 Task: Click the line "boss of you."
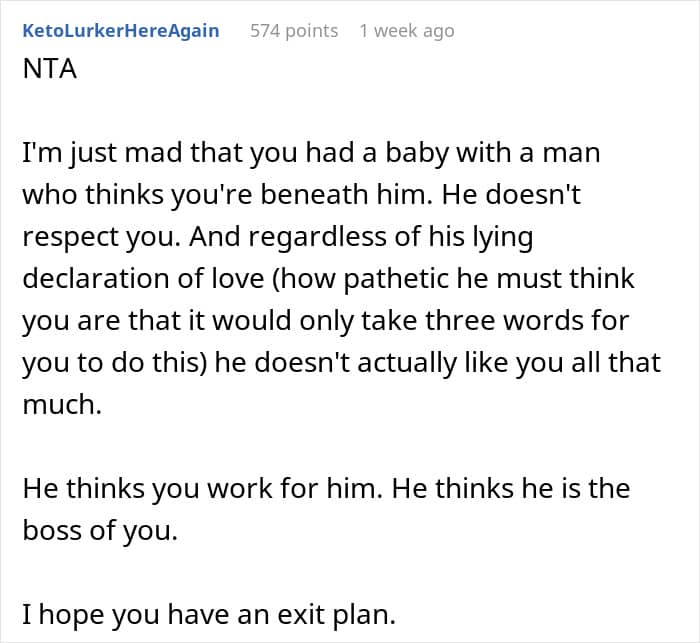pyautogui.click(x=98, y=531)
